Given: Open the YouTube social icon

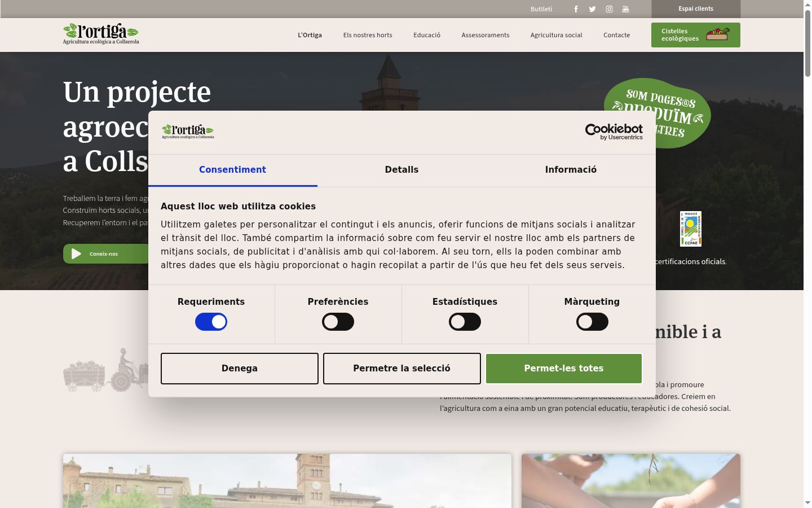Looking at the screenshot, I should 625,9.
